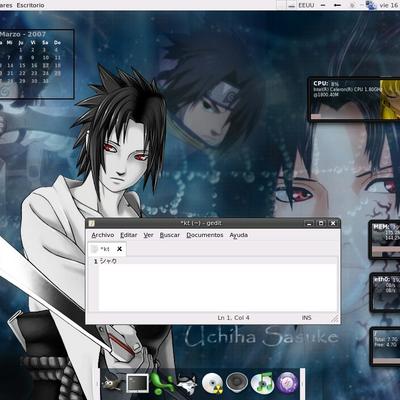Open the Ayuda menu in gedit
400x400 pixels.
click(239, 235)
